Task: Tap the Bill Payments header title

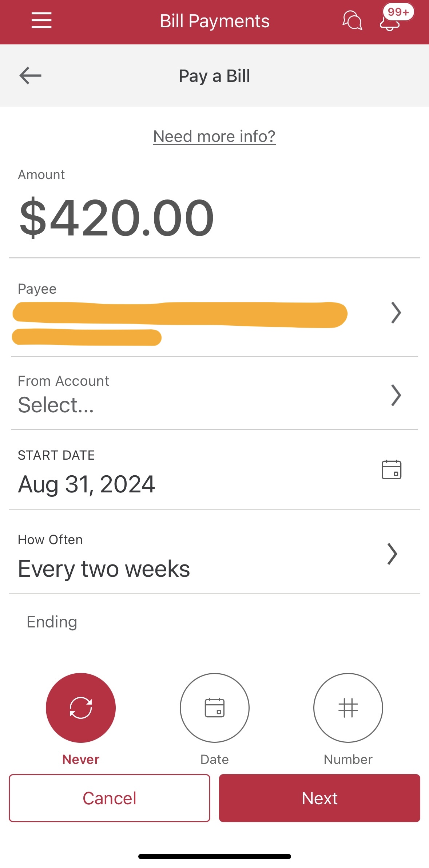Action: click(x=215, y=21)
